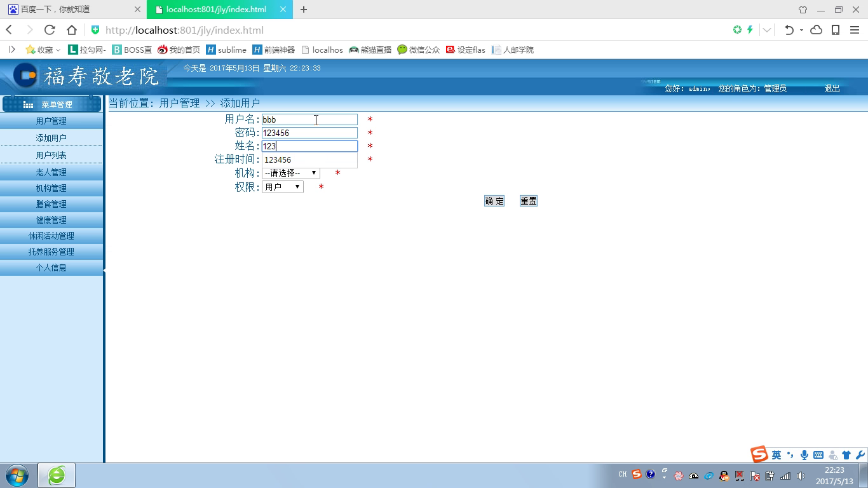Expand undo dropdown small arrow
The image size is (868, 488).
click(x=801, y=30)
